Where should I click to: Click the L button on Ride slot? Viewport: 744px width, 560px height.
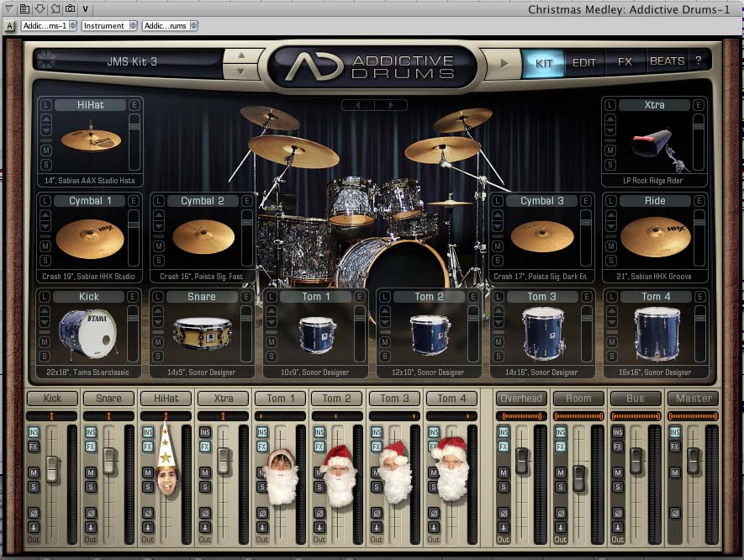tap(611, 201)
